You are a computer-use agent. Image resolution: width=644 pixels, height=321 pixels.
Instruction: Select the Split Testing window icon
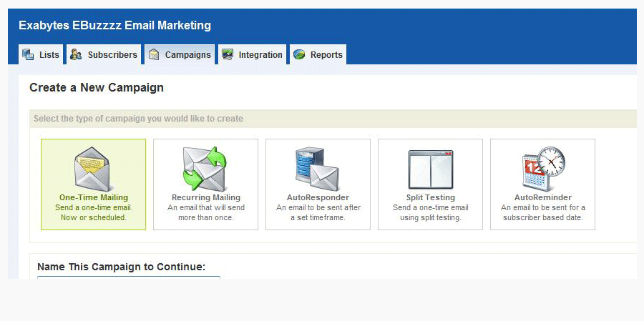(430, 169)
